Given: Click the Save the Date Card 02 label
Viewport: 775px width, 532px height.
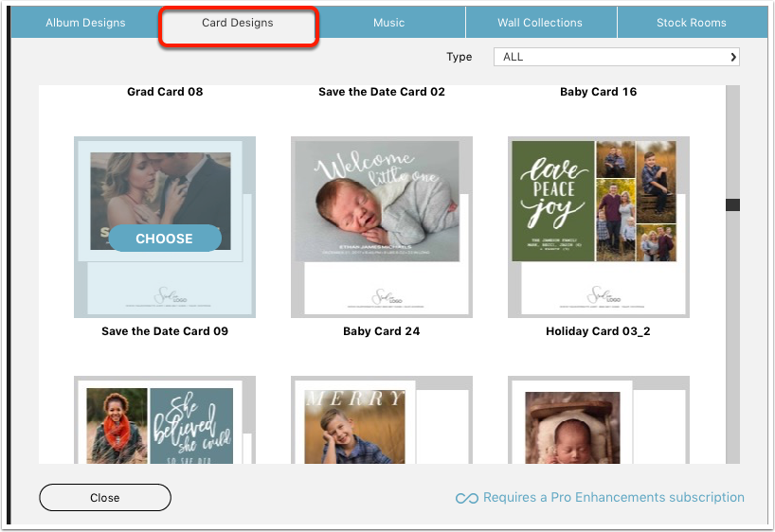Looking at the screenshot, I should click(382, 92).
